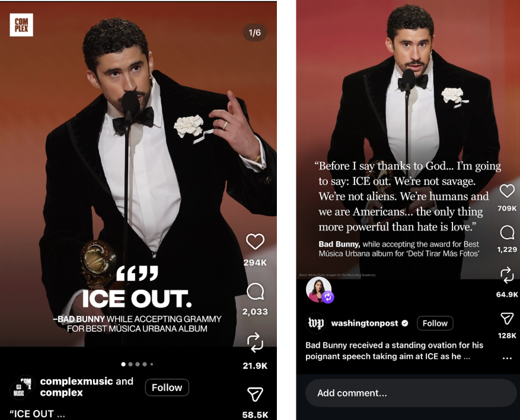Tap the washingtonpost wp logo avatar

point(315,323)
